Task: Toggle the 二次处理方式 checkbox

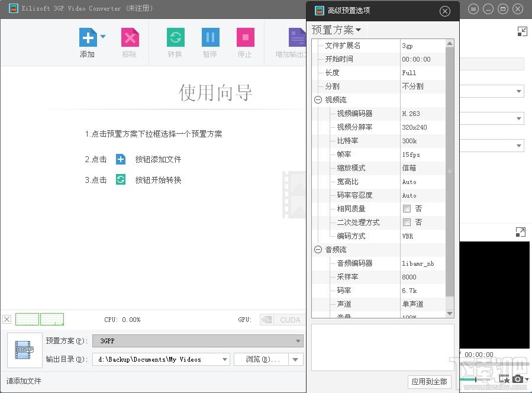Action: pyautogui.click(x=407, y=223)
